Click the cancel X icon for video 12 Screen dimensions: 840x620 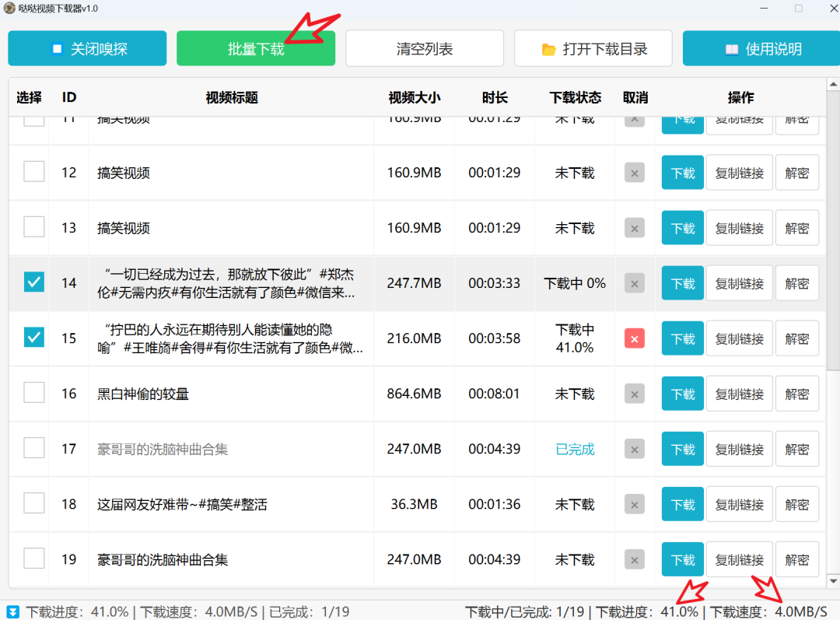click(x=634, y=173)
